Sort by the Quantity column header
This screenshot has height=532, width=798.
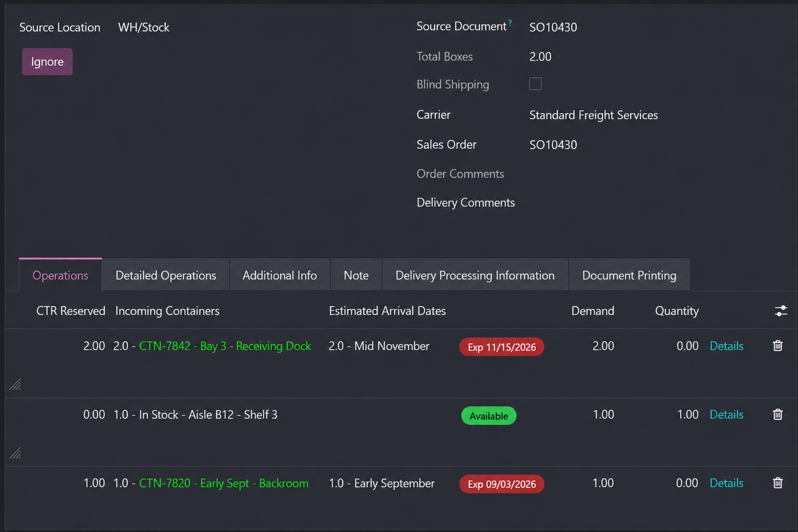[x=676, y=311]
